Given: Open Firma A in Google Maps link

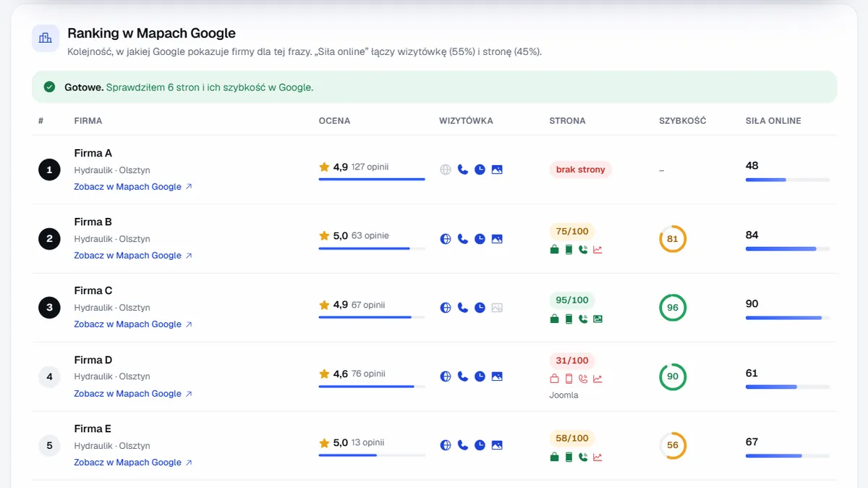Looking at the screenshot, I should (x=133, y=187).
